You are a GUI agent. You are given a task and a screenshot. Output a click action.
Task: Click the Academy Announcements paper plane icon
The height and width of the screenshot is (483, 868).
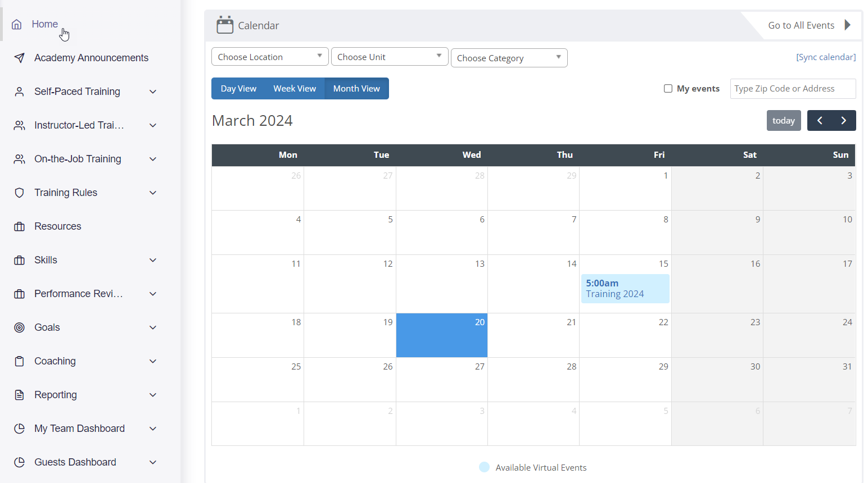pyautogui.click(x=19, y=58)
